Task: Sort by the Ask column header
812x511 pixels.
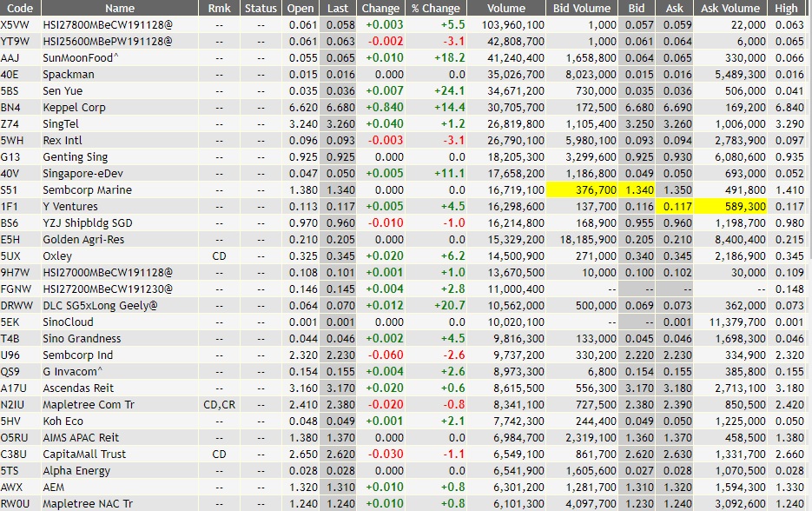Action: click(x=674, y=8)
